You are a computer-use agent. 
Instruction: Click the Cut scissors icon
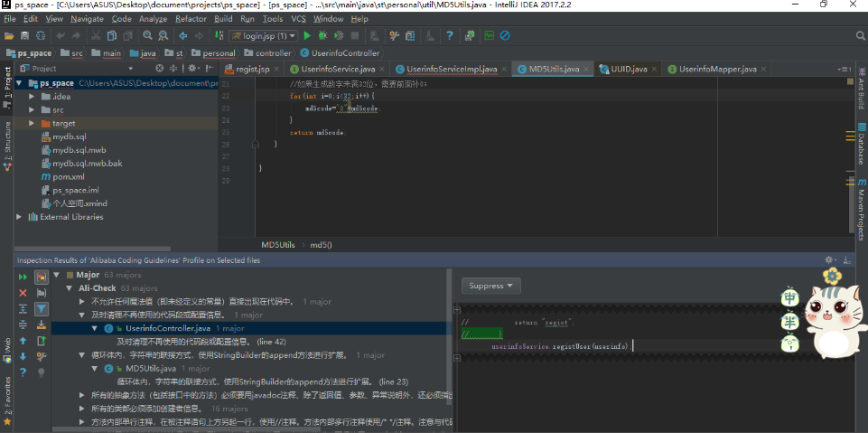tap(96, 35)
